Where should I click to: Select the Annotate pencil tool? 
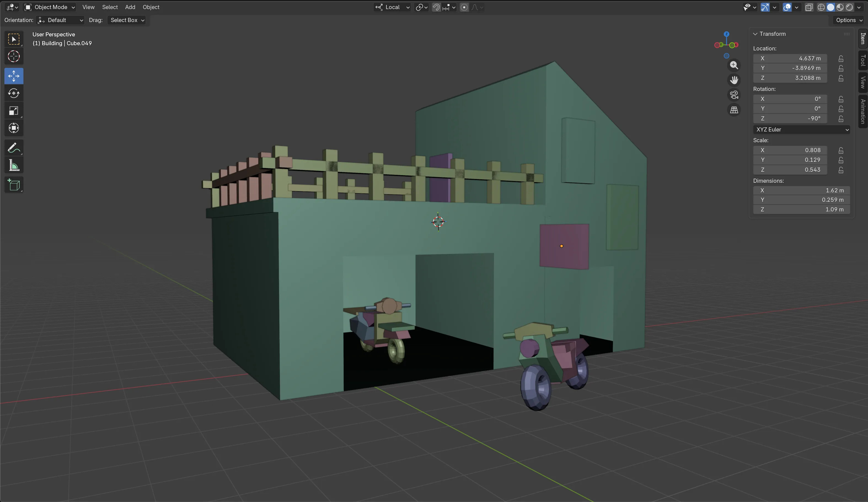(14, 148)
